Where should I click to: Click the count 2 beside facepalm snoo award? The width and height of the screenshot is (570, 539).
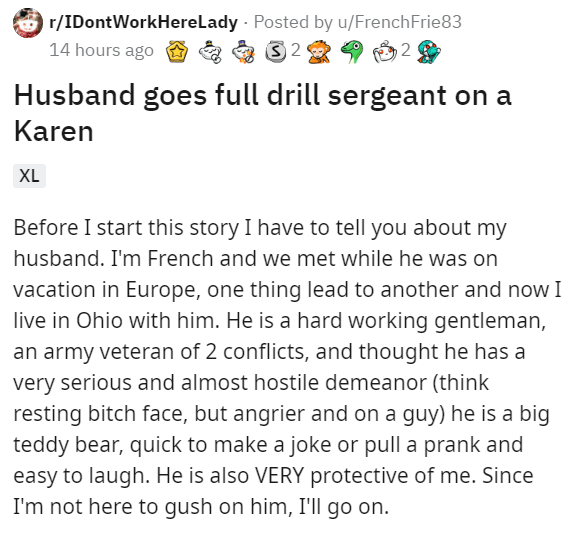(x=406, y=50)
